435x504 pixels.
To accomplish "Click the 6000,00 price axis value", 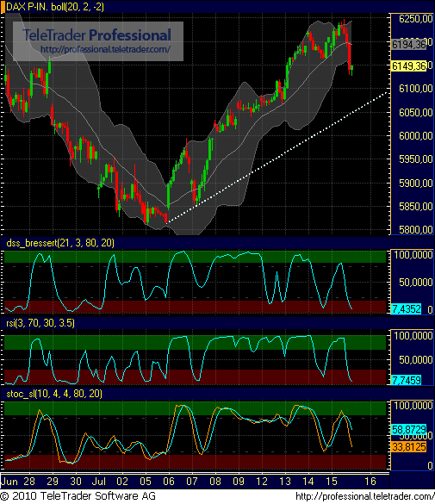I will pyautogui.click(x=416, y=135).
